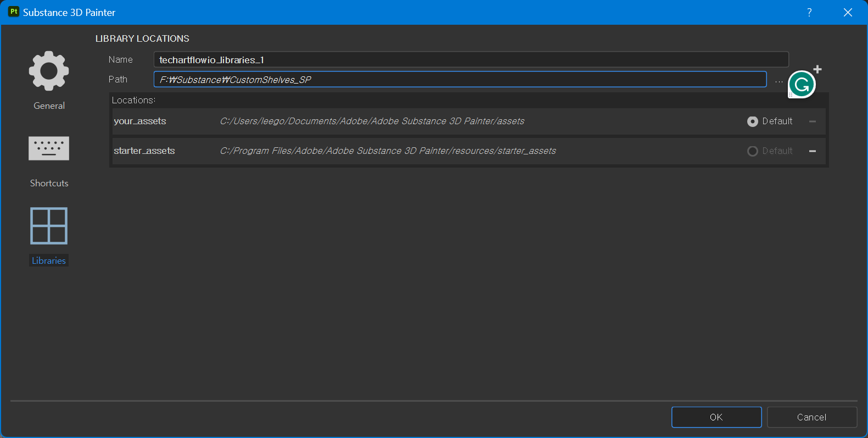Select Default radio for your_assets
This screenshot has width=868, height=438.
[753, 121]
